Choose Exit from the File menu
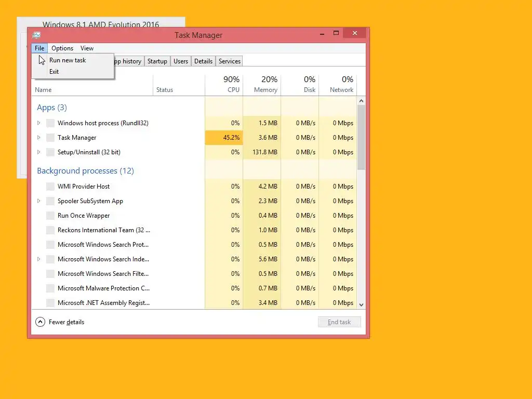The height and width of the screenshot is (399, 532). [73, 72]
